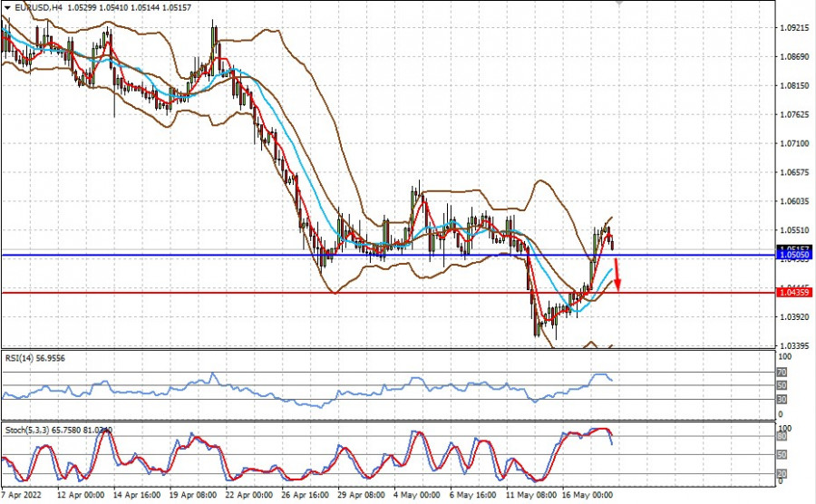Click the 11 May 08:00 time axis label
Screen dimensions: 816x504
[x=530, y=495]
